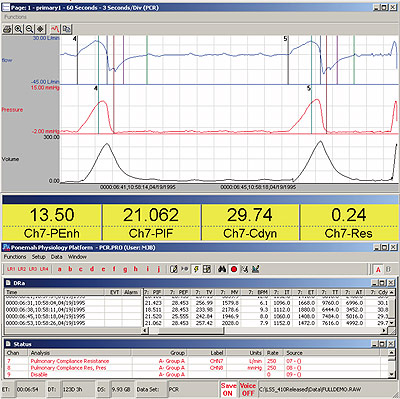Click the red waveform icon

55,29
